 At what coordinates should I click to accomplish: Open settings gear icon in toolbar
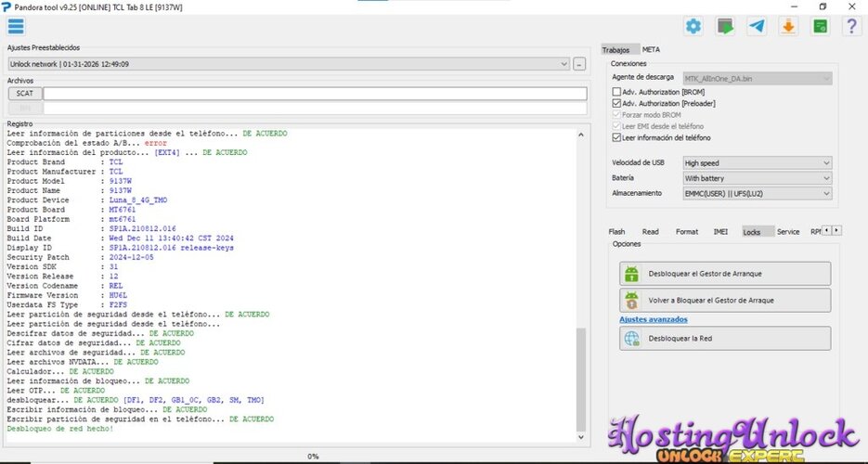pos(693,26)
